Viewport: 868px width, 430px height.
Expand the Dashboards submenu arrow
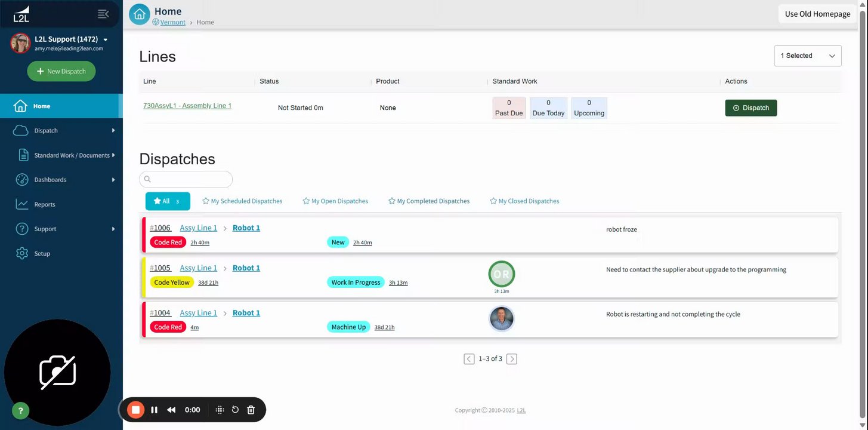tap(113, 180)
